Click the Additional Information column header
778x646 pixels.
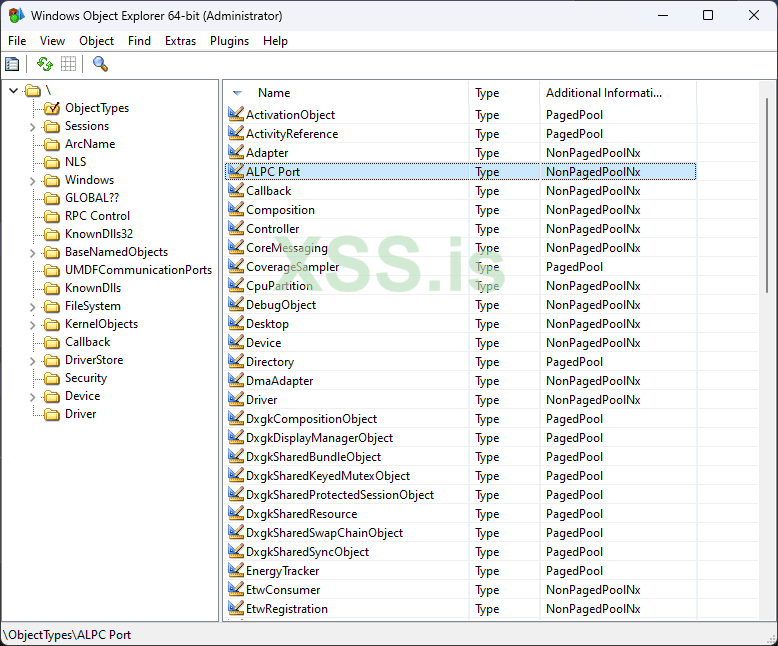pos(603,93)
